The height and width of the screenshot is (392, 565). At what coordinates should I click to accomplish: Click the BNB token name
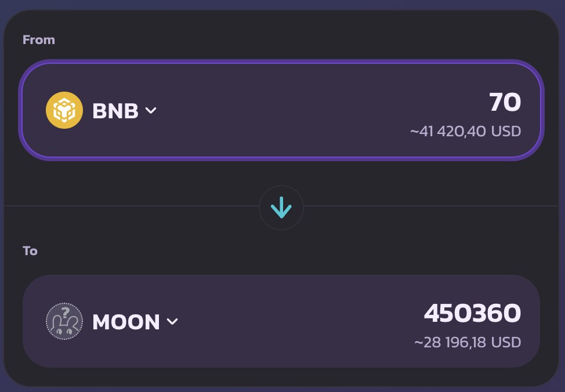tap(115, 111)
